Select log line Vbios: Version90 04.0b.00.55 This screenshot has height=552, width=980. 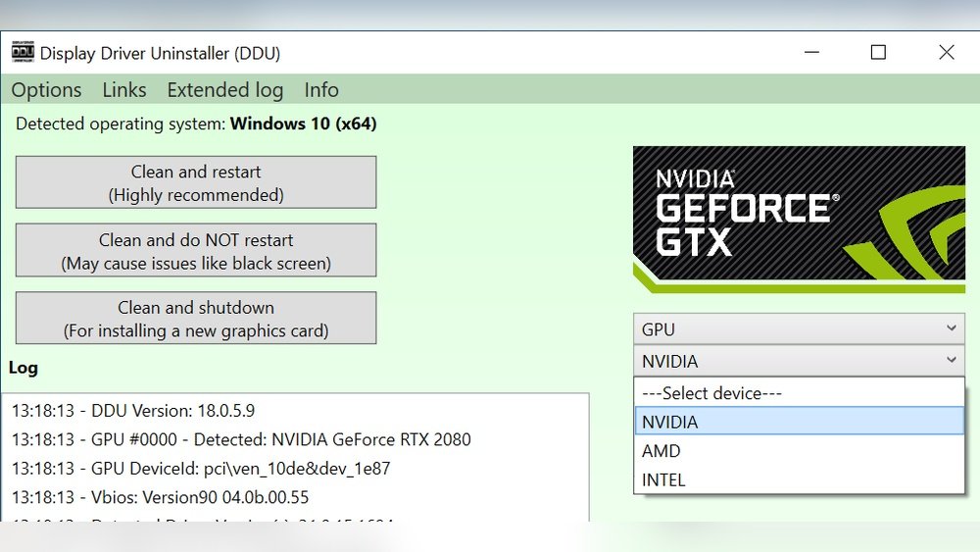coord(160,497)
